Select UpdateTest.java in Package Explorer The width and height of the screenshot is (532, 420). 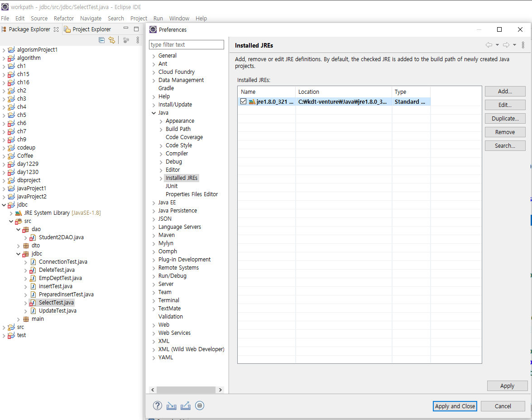click(x=58, y=311)
